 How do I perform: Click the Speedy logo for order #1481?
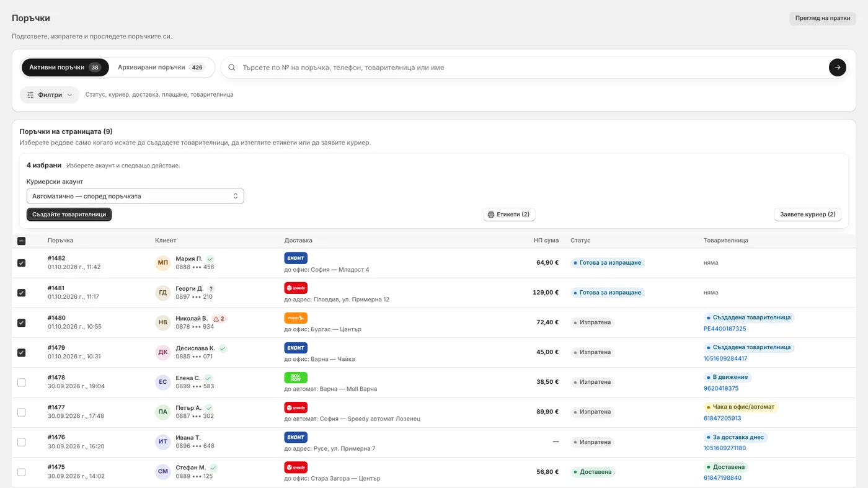click(296, 288)
